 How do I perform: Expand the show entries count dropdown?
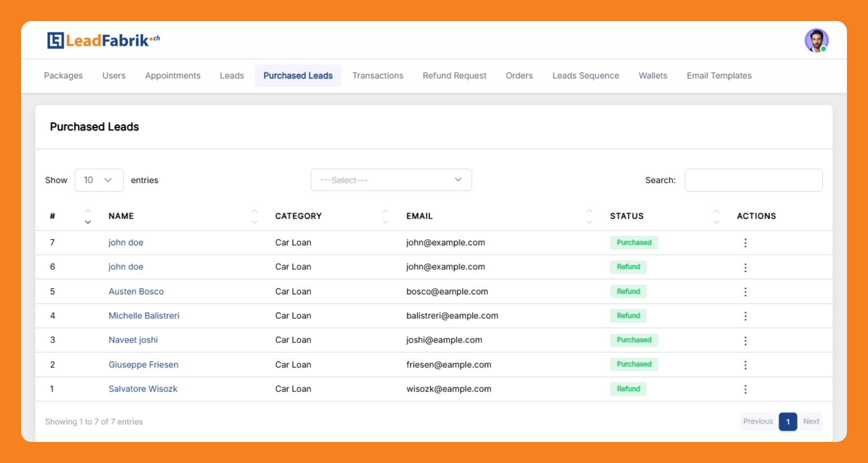[99, 180]
